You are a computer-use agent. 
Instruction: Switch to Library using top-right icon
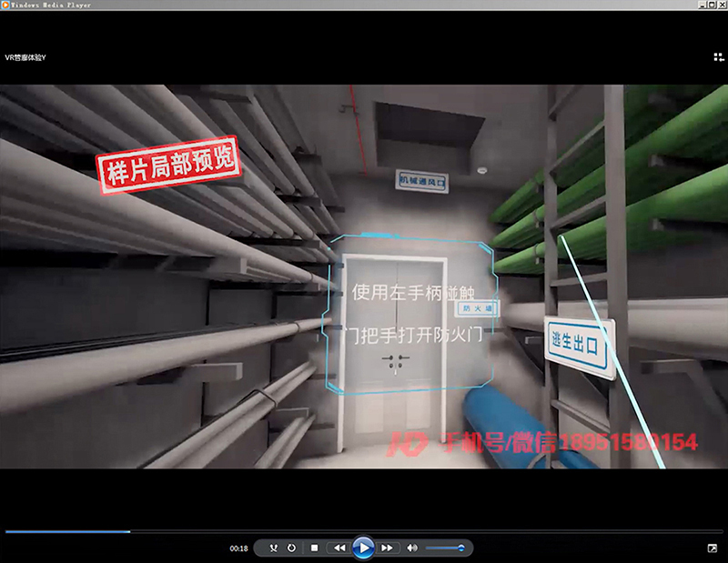click(x=717, y=56)
